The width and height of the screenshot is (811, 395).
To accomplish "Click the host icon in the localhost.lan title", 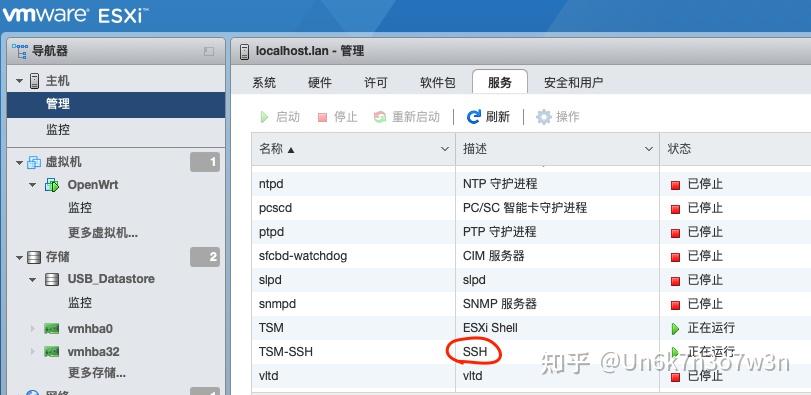I will tap(245, 51).
